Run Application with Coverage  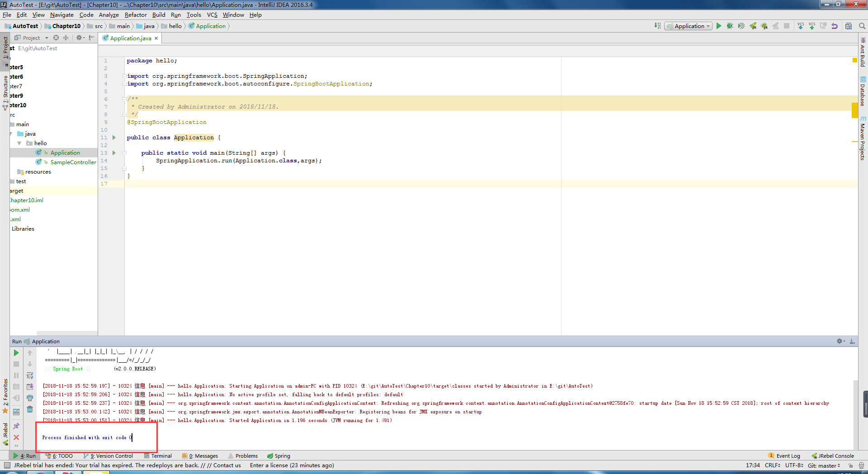tap(741, 26)
